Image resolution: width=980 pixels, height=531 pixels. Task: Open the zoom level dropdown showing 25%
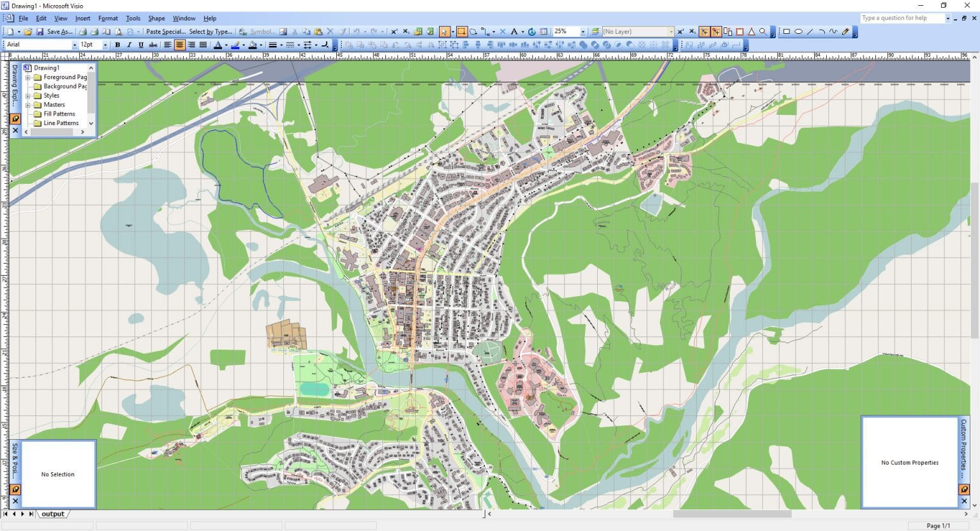[583, 31]
